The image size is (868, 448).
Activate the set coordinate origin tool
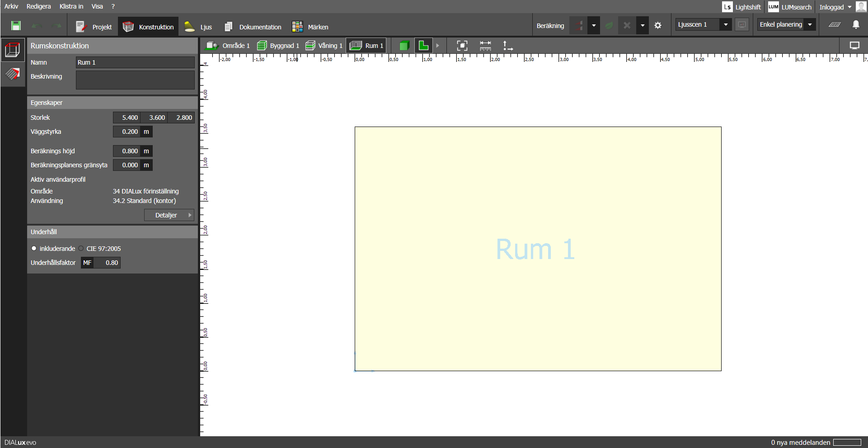(508, 45)
